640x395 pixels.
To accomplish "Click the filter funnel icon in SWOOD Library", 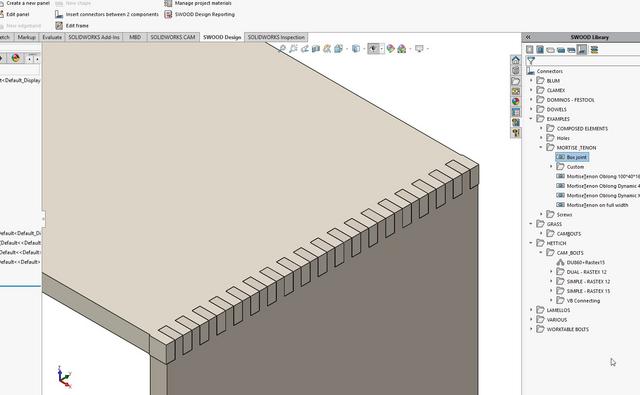I will click(x=531, y=61).
